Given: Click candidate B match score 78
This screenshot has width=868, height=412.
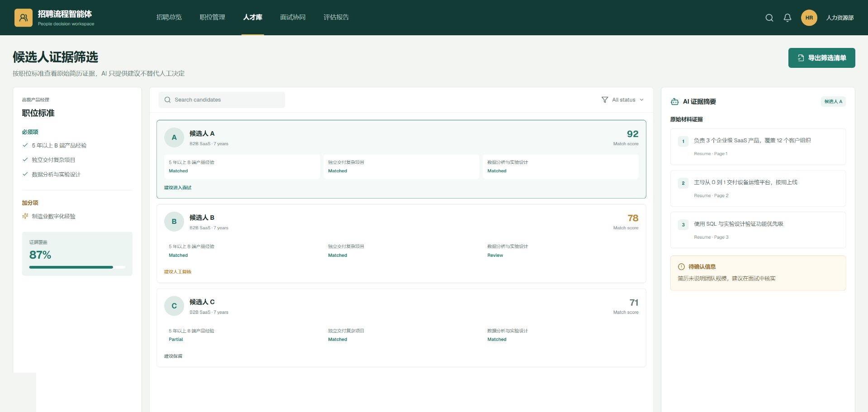Looking at the screenshot, I should [633, 218].
